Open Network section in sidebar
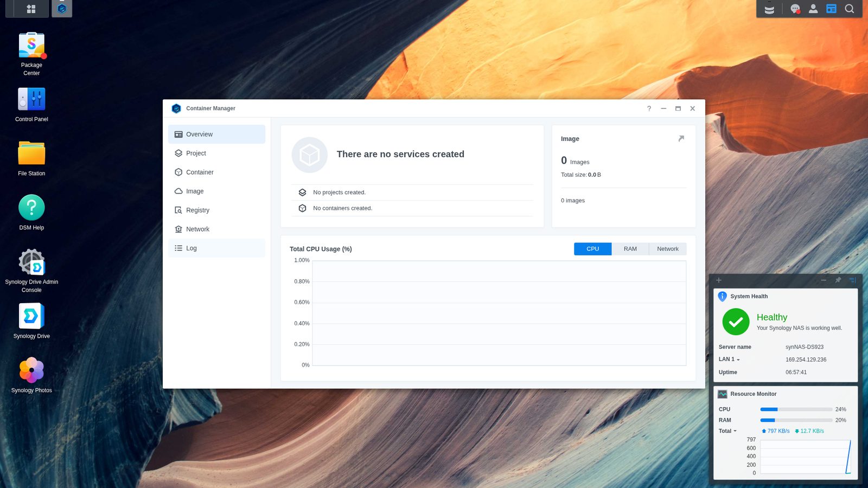Screen dimensions: 868x488 [216, 229]
